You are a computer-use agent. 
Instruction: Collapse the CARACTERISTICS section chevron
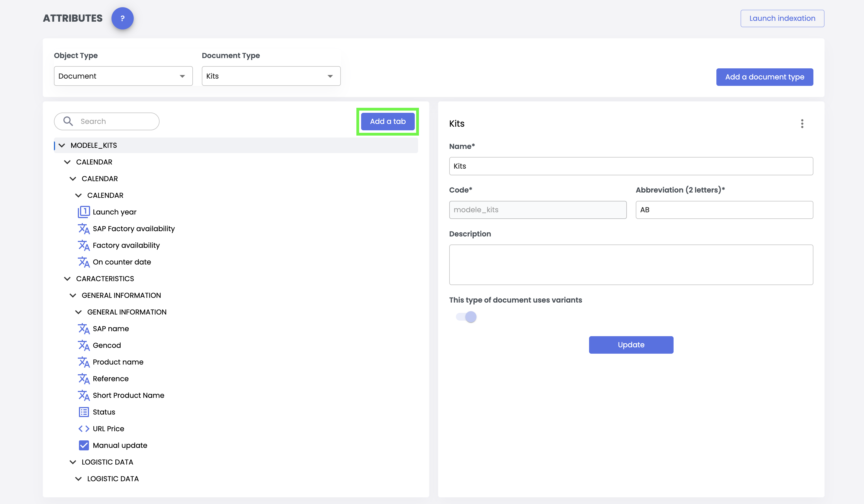68,279
